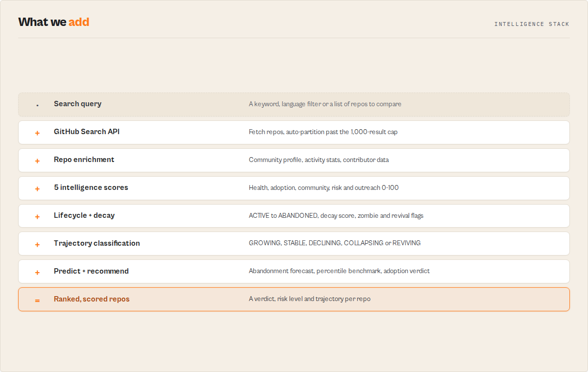This screenshot has height=372, width=588.
Task: Click the equals icon beside Ranked, scored repos
Action: 37,301
